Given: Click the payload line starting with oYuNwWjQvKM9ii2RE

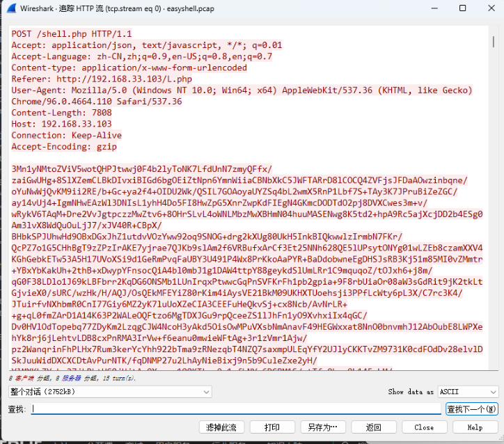Looking at the screenshot, I should pos(235,191).
